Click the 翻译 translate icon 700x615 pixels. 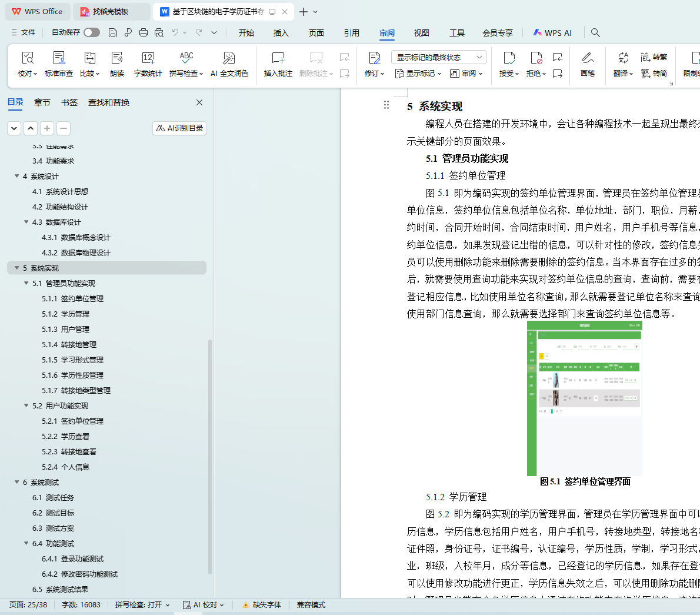tap(623, 58)
